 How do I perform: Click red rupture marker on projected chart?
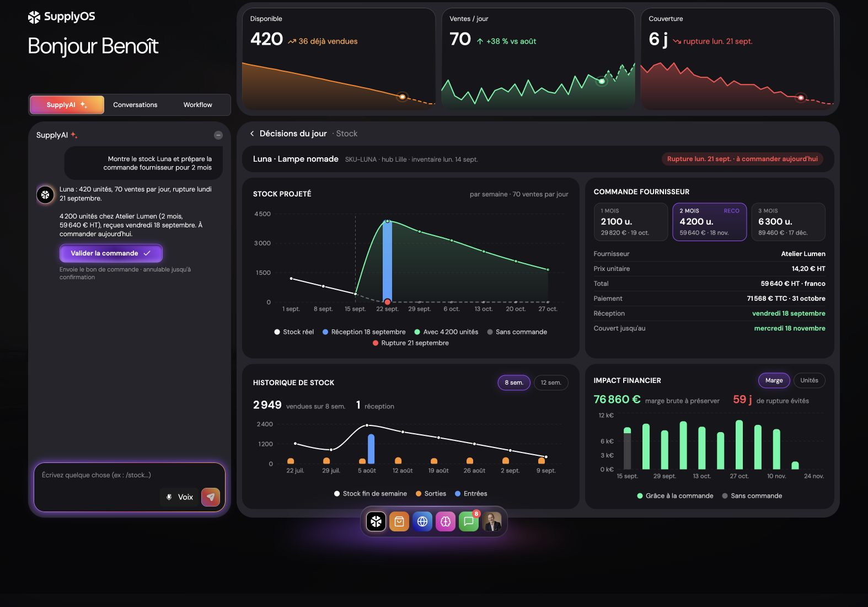[388, 302]
